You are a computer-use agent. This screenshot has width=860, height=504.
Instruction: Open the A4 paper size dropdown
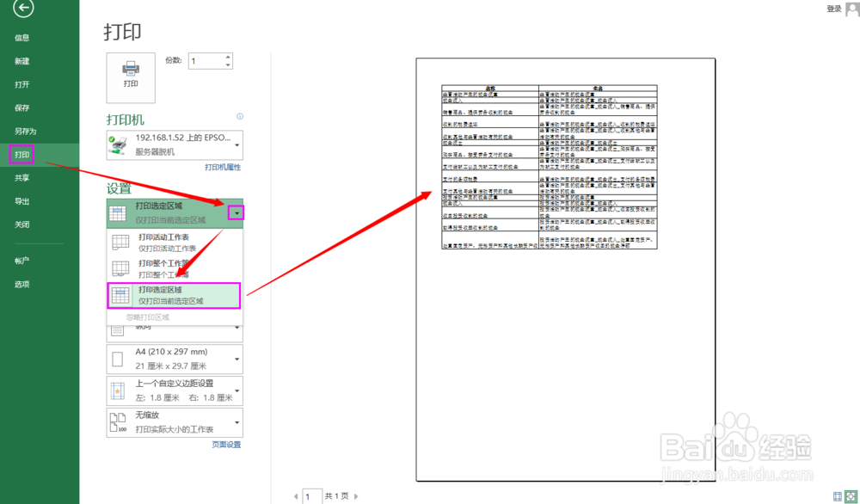click(175, 360)
